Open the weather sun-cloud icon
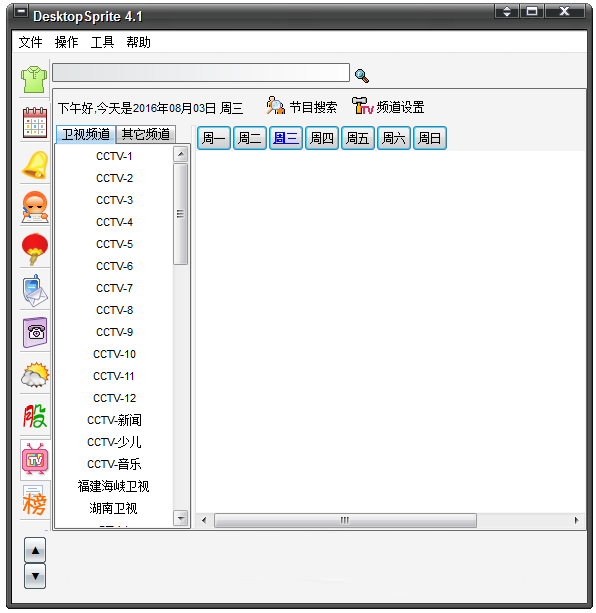The image size is (596, 613). pyautogui.click(x=35, y=375)
